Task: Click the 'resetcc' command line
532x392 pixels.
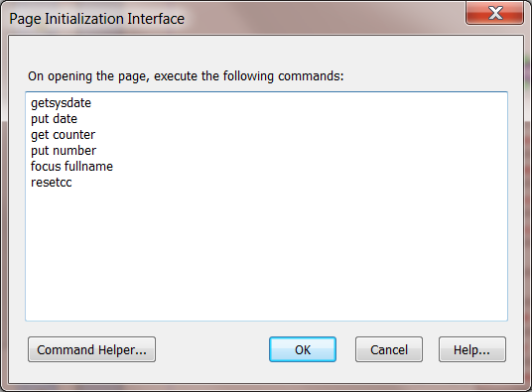Action: click(x=52, y=183)
